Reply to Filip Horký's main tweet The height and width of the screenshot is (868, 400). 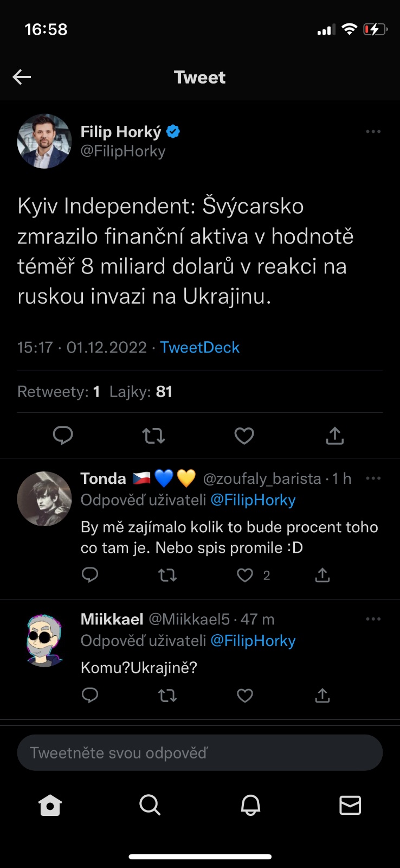pos(63,435)
